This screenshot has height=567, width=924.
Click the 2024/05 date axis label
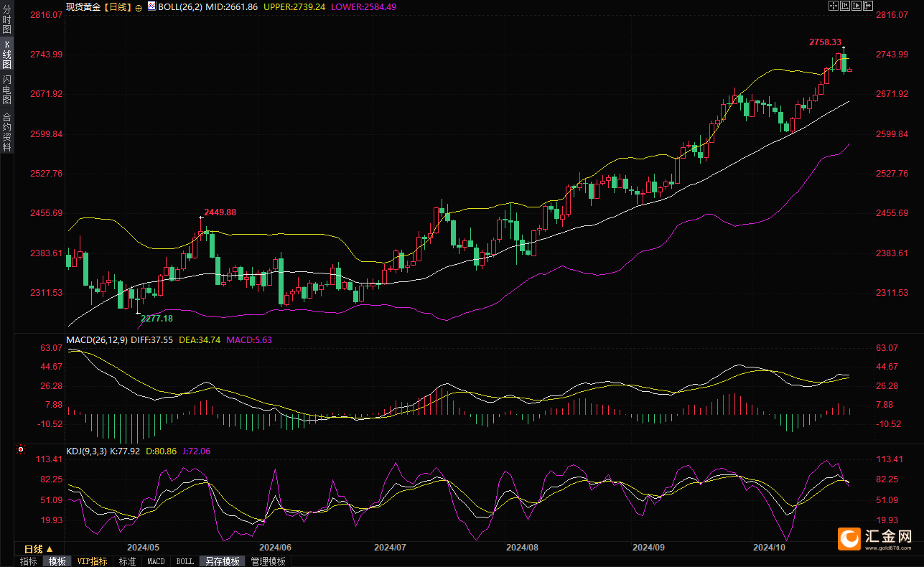tap(143, 548)
